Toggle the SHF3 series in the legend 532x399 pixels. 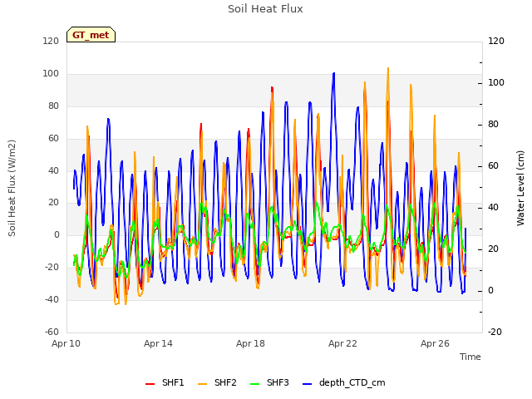269,382
